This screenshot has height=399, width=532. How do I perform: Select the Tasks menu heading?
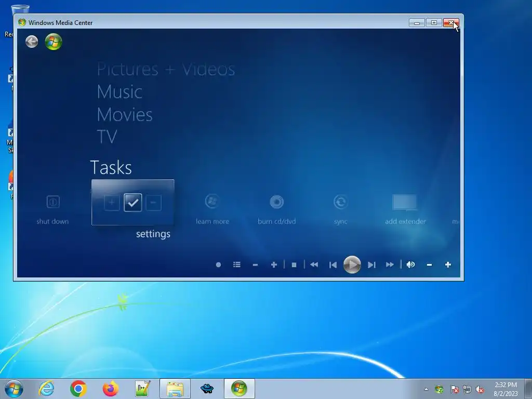[111, 168]
